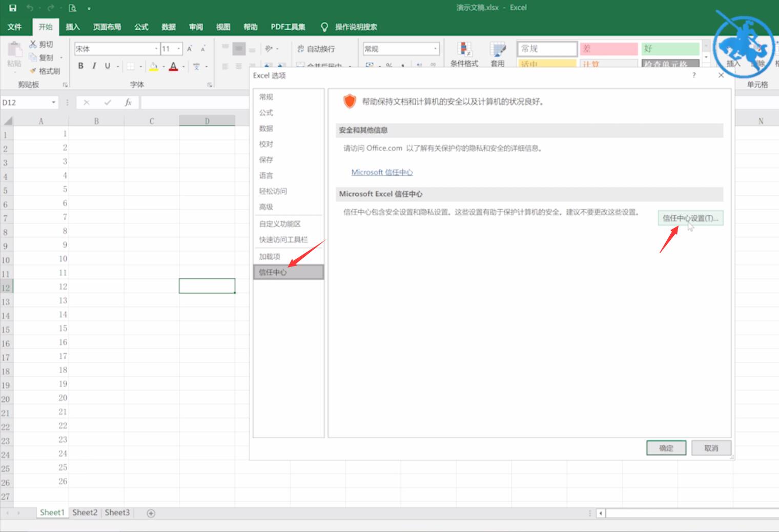Open the Name Box dropdown arrow
The image size is (779, 532).
(54, 103)
